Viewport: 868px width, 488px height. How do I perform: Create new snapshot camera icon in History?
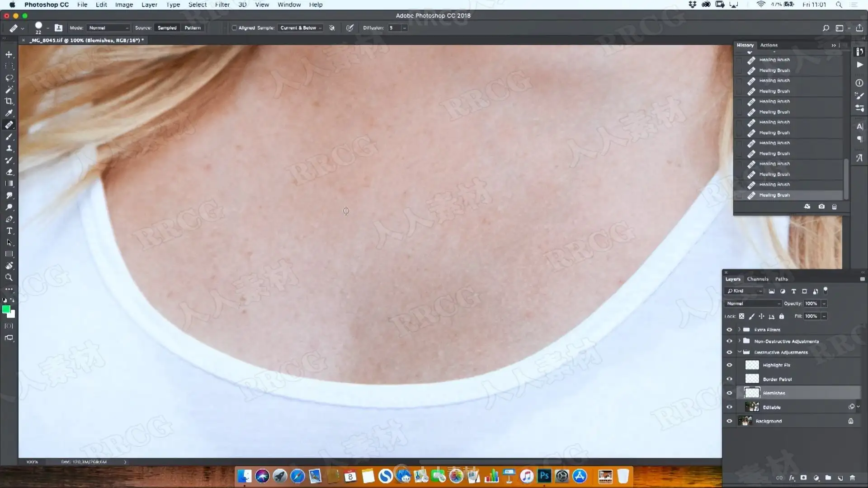[x=821, y=206]
